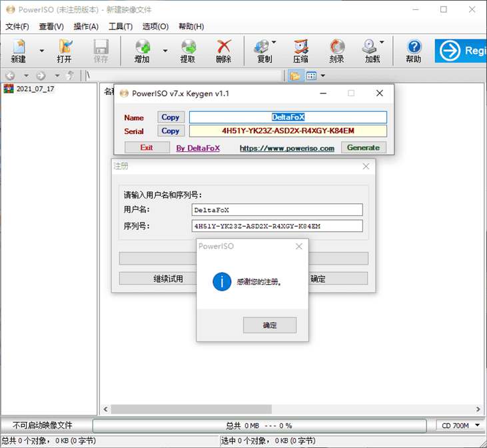Click the Generate button in Keygen

364,148
